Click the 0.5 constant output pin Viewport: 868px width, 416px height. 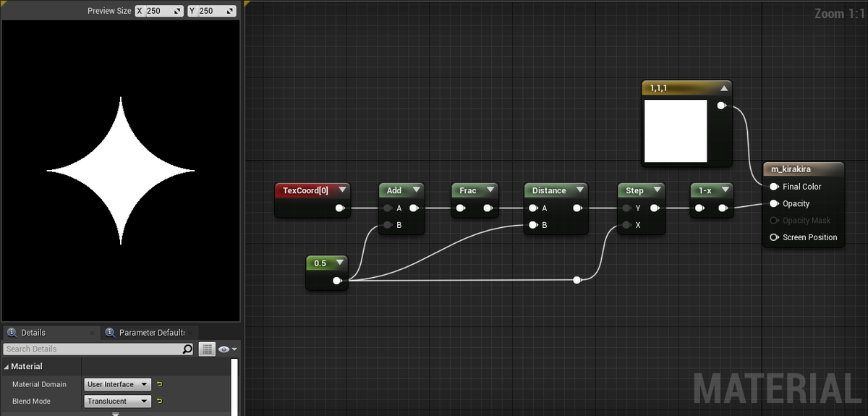tap(337, 280)
